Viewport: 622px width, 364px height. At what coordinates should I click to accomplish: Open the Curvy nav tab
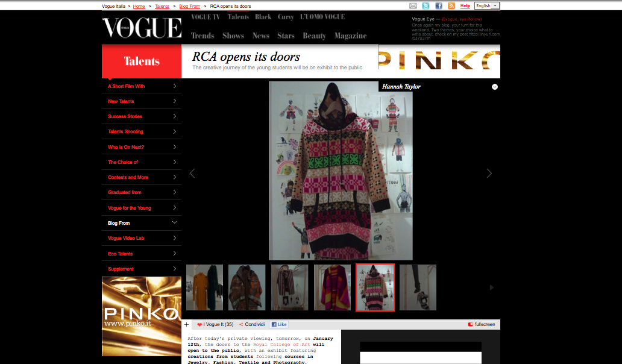(x=286, y=17)
